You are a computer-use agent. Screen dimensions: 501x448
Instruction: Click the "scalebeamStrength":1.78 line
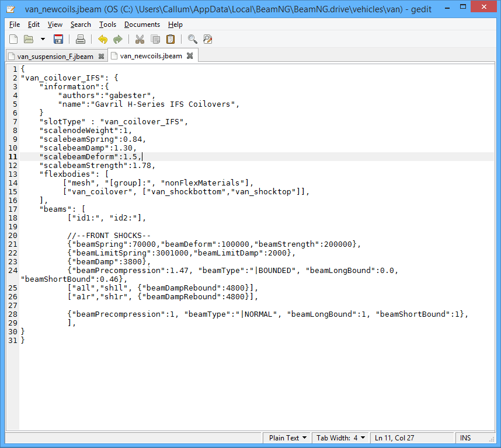tap(98, 165)
